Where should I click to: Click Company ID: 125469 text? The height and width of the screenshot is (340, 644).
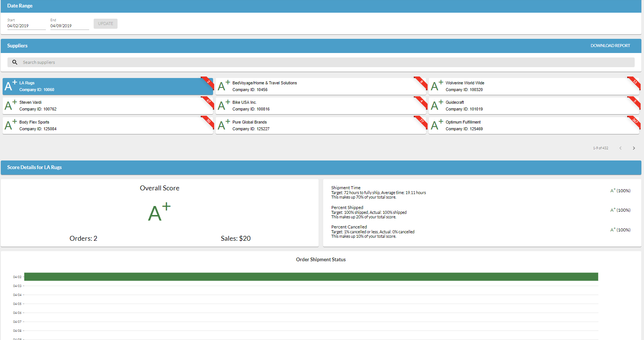[x=464, y=129]
